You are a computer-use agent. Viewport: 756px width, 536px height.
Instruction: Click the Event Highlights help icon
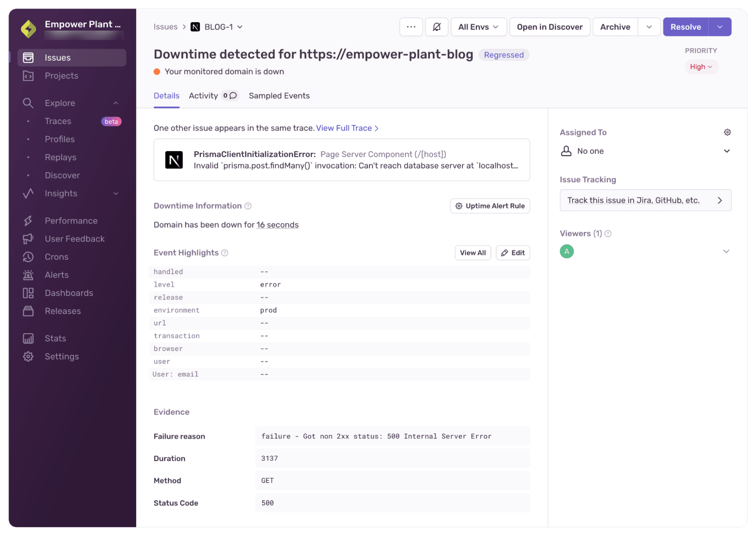(x=225, y=253)
